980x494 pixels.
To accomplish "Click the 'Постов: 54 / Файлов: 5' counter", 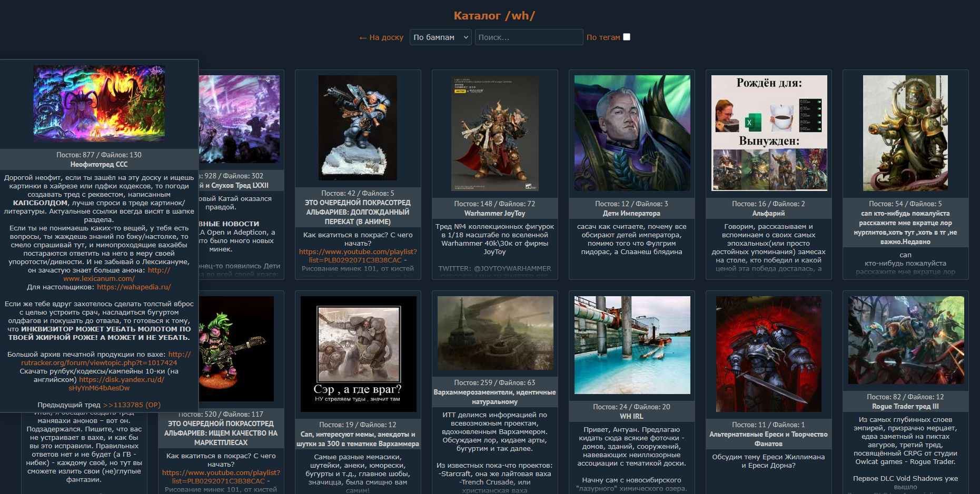I will [905, 204].
